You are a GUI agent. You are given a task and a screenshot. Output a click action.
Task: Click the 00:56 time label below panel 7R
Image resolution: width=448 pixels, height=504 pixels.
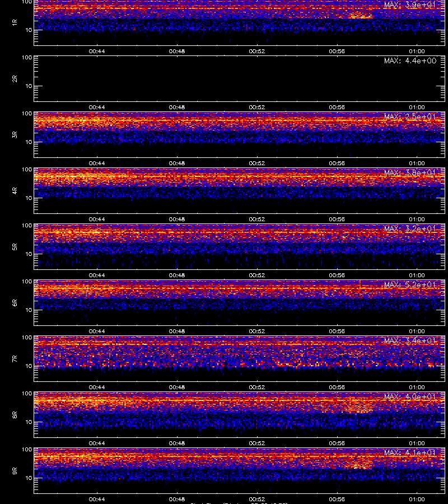(337, 388)
